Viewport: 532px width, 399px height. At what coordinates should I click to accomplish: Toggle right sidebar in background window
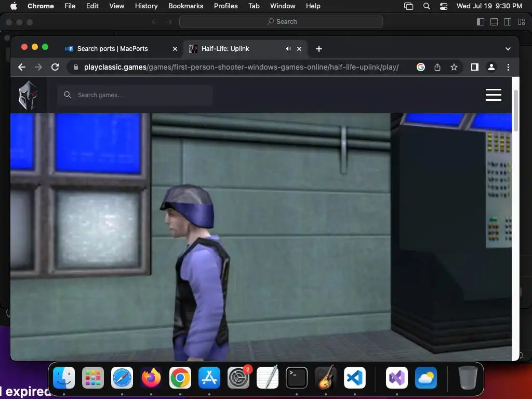[x=508, y=22]
